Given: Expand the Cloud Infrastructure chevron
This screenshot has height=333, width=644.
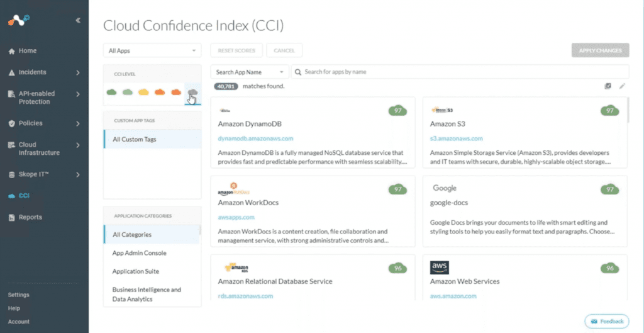Looking at the screenshot, I should (x=77, y=145).
